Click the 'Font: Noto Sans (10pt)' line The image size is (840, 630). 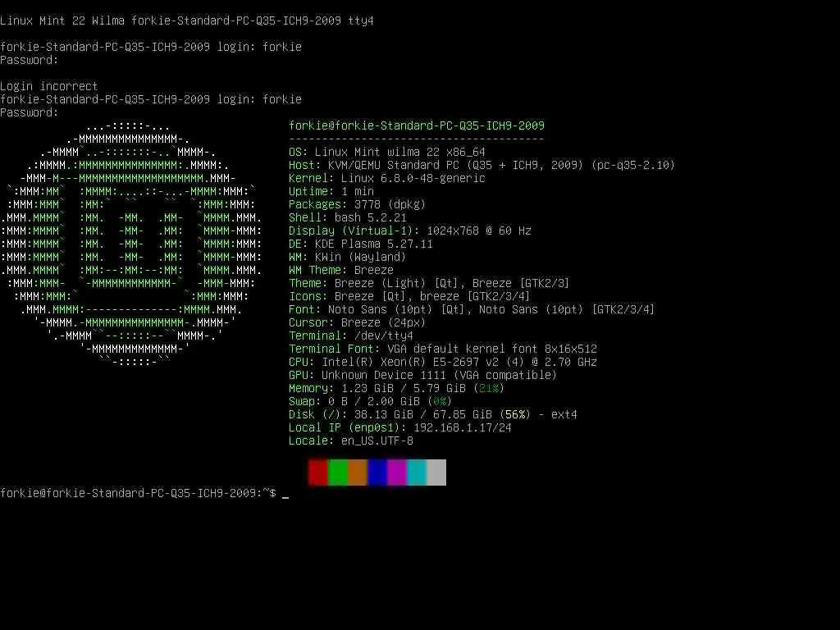tap(472, 309)
